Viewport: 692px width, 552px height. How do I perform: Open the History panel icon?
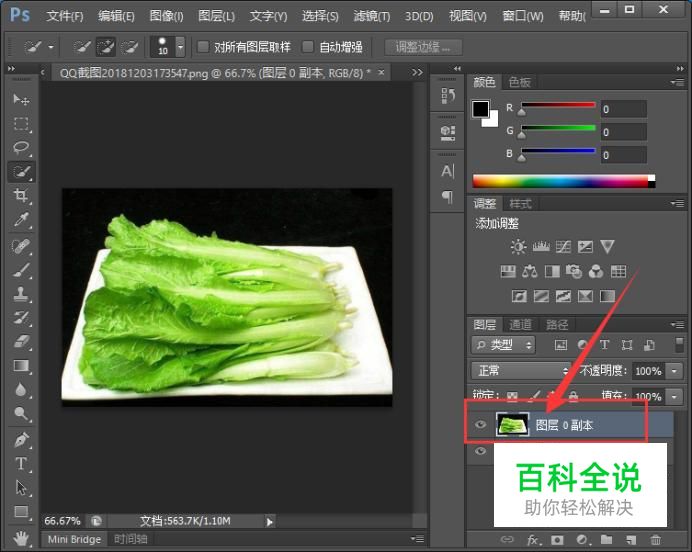(448, 95)
